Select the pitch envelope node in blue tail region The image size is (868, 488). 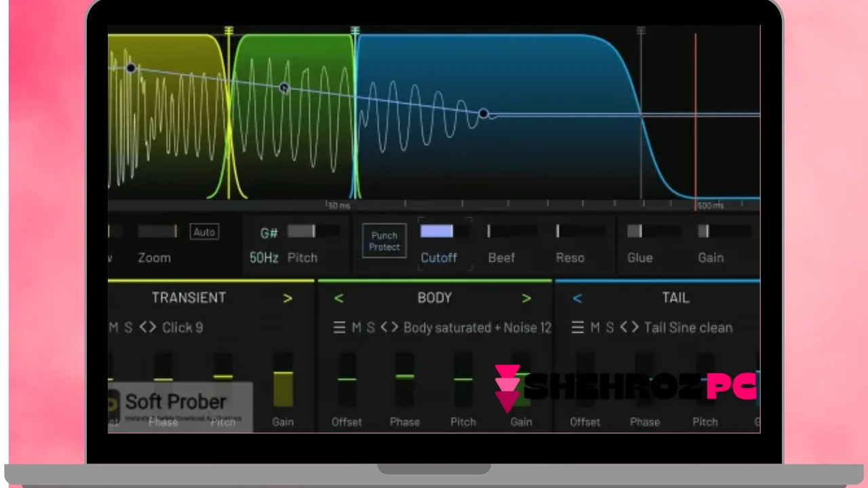click(x=484, y=114)
